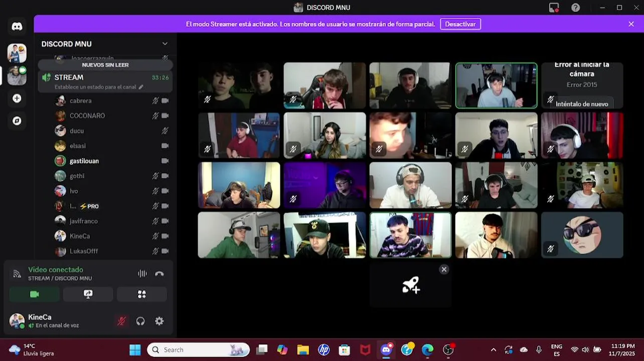
Task: Edit channel status pencil icon
Action: [141, 87]
